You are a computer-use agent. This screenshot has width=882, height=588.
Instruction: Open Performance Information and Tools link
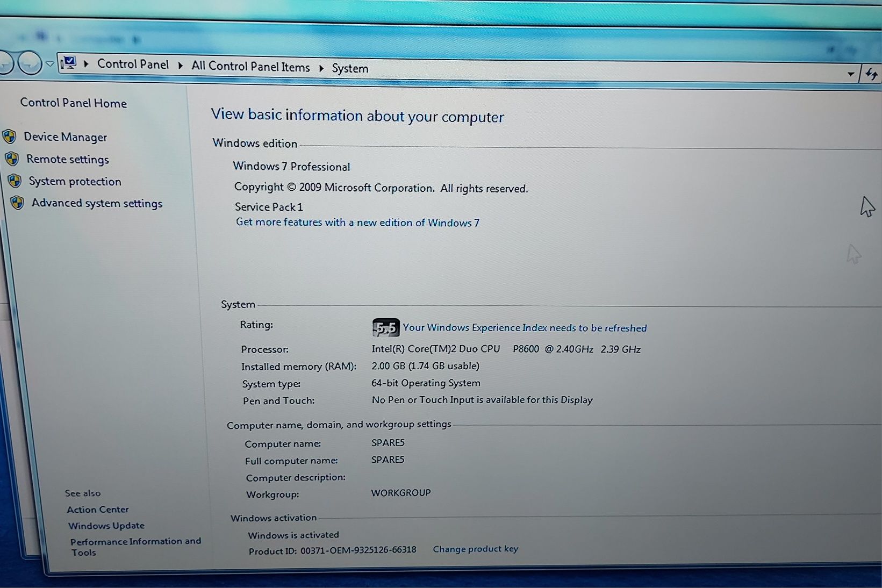tap(135, 547)
